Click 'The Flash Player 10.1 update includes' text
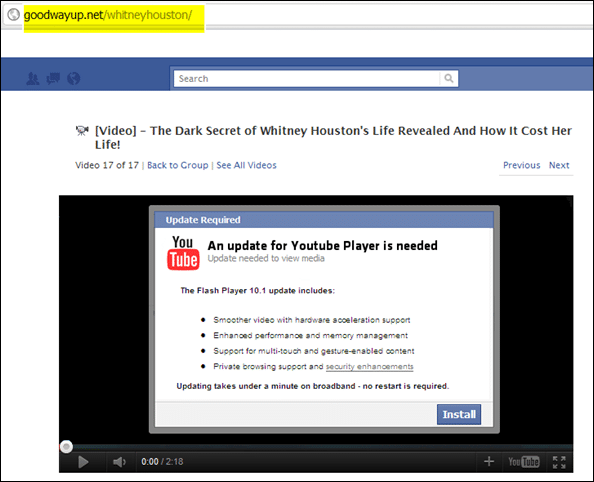The height and width of the screenshot is (482, 594). tap(258, 291)
